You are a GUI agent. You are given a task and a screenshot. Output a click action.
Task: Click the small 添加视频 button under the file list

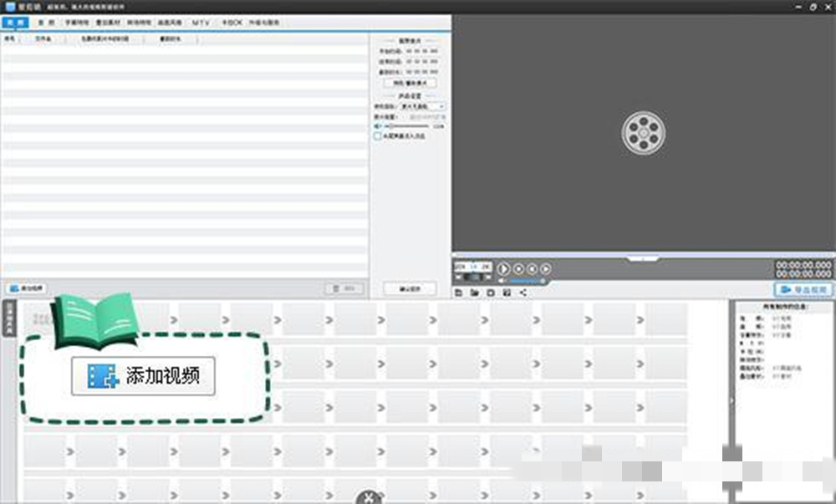click(x=27, y=288)
